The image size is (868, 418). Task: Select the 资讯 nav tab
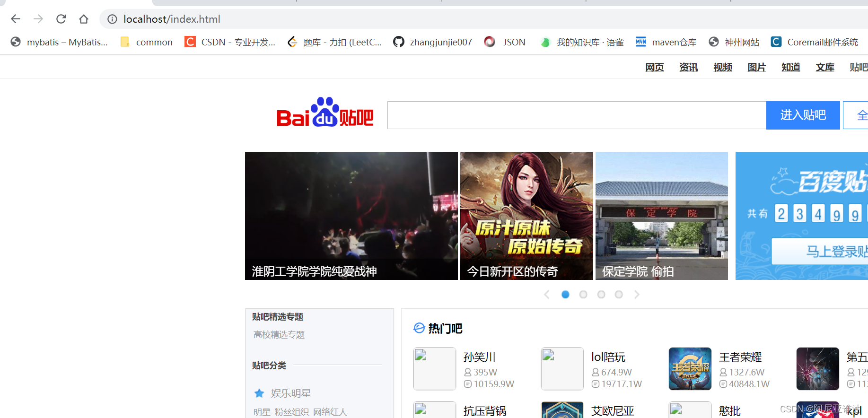[689, 67]
